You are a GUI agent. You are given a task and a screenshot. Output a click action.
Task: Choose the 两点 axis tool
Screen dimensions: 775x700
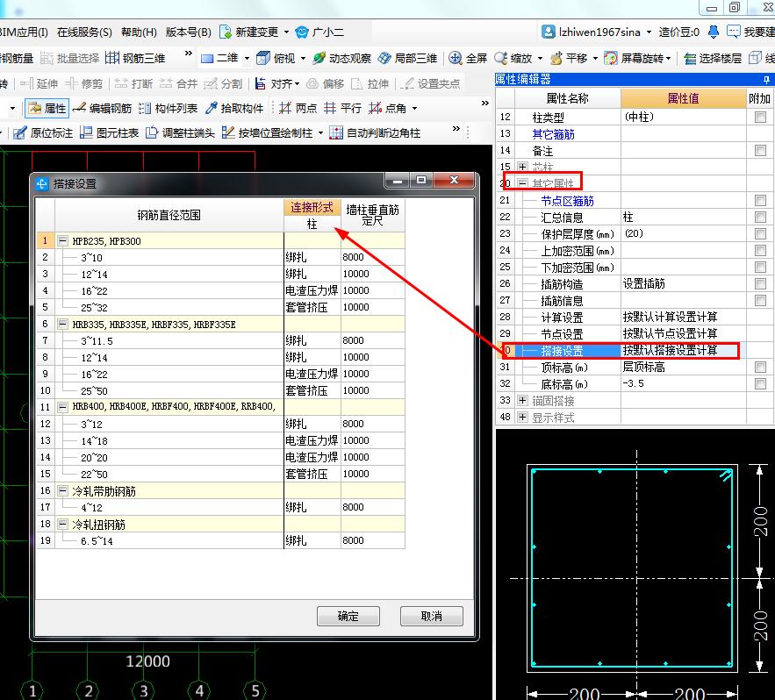pos(298,108)
